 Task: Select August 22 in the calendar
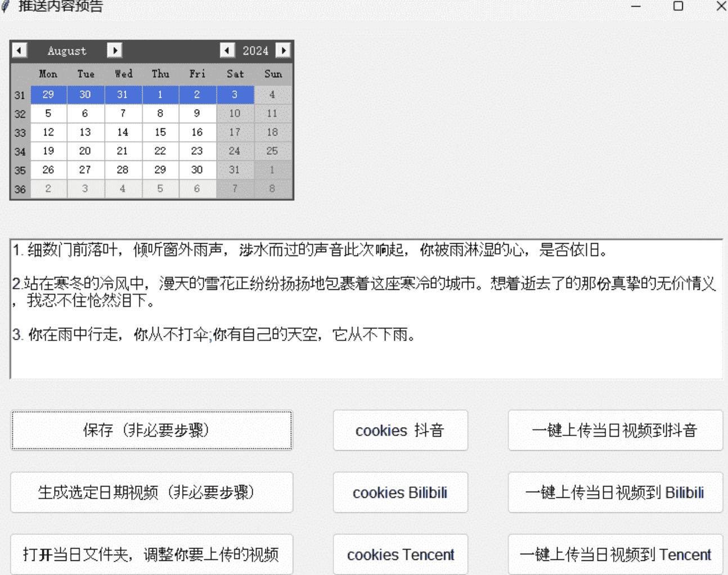pyautogui.click(x=160, y=151)
